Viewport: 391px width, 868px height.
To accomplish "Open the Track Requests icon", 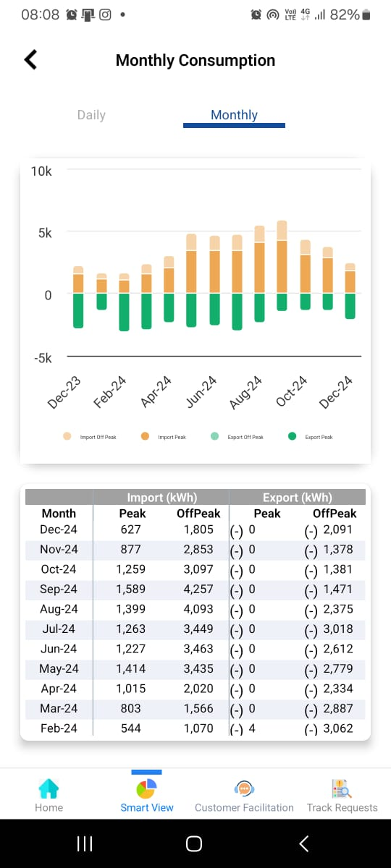I will pyautogui.click(x=342, y=788).
